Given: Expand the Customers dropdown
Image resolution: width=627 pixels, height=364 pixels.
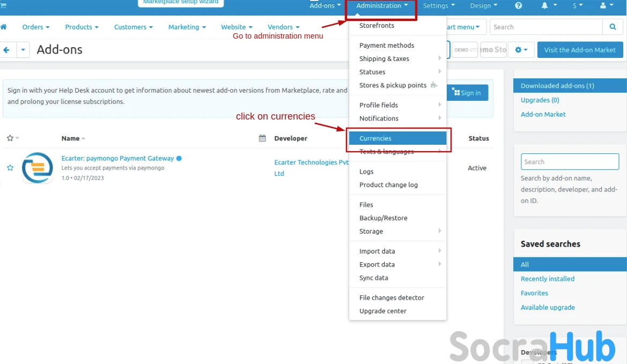Looking at the screenshot, I should (133, 27).
